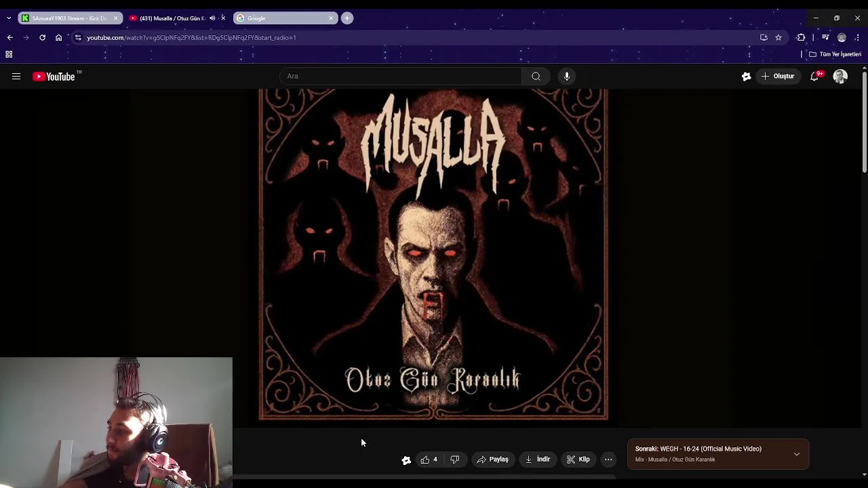Select the Musalla / Otuz Gün YouTube tab
The height and width of the screenshot is (488, 868).
172,18
